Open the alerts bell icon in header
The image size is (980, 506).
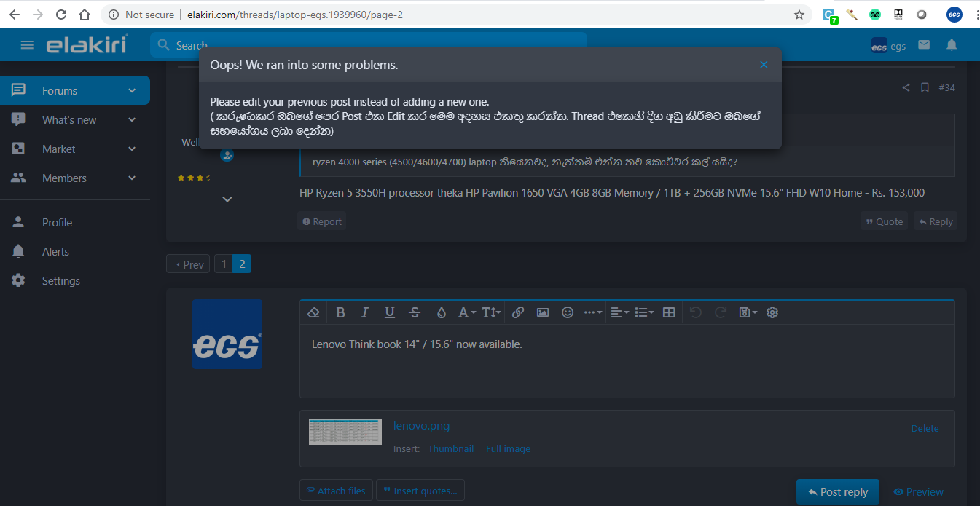pyautogui.click(x=952, y=45)
